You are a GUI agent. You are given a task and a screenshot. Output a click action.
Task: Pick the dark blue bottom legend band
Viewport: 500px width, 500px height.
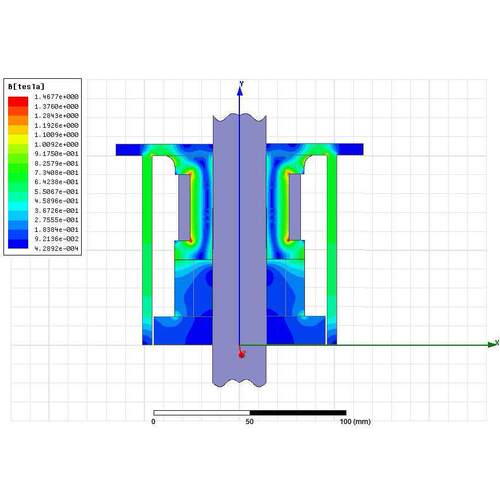click(18, 244)
